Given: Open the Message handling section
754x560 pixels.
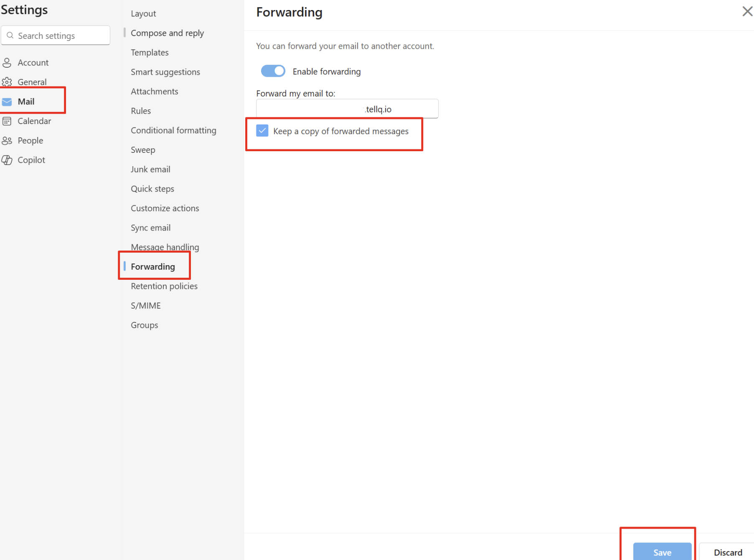Looking at the screenshot, I should (165, 247).
